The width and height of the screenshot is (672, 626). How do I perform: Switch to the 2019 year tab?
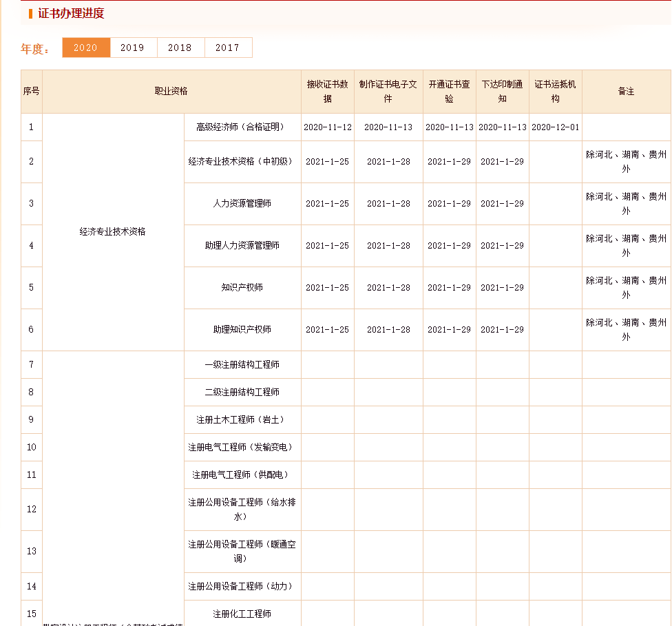click(133, 48)
